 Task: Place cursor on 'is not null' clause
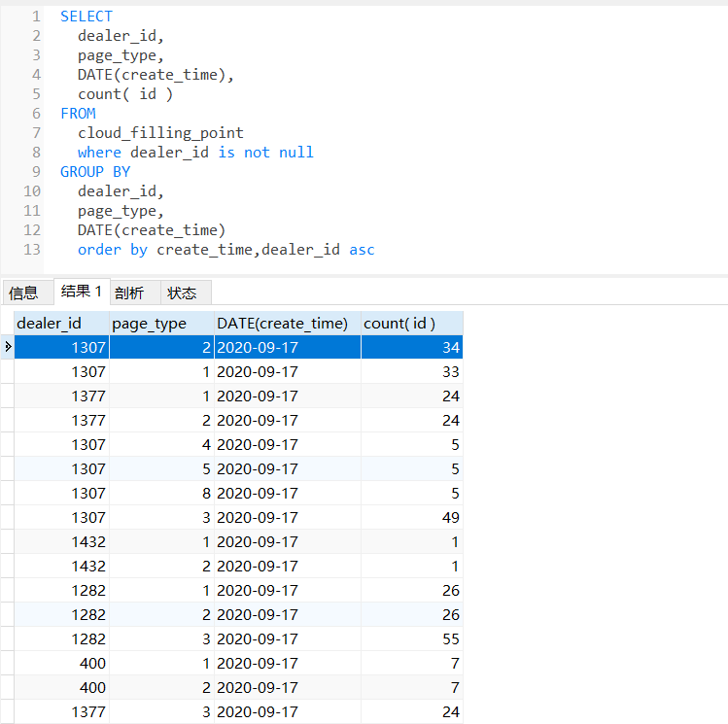(266, 153)
